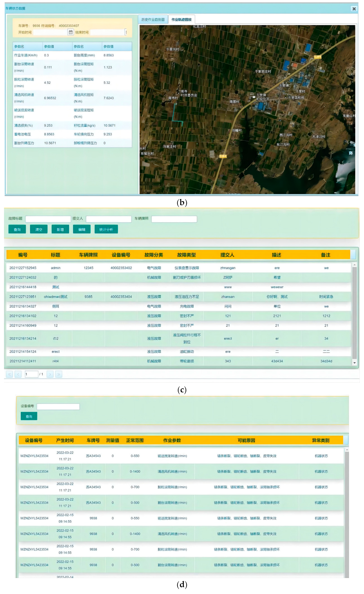The image size is (364, 594).
Task: Switch to 历史作业趋势图 tab
Action: point(153,19)
